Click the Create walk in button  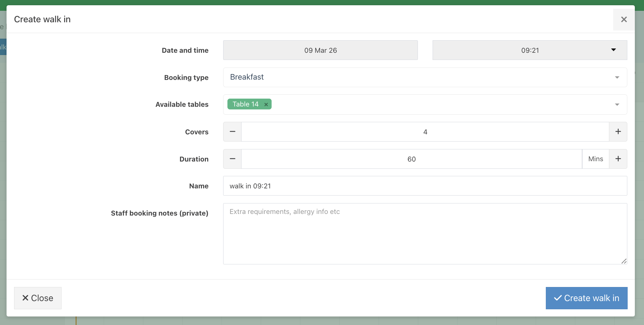click(x=586, y=298)
